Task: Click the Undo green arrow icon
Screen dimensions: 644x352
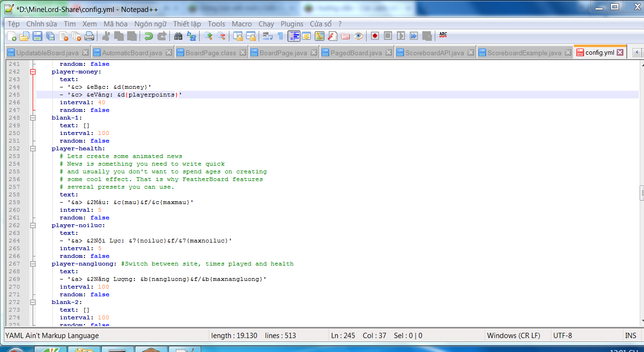Action: pos(149,36)
